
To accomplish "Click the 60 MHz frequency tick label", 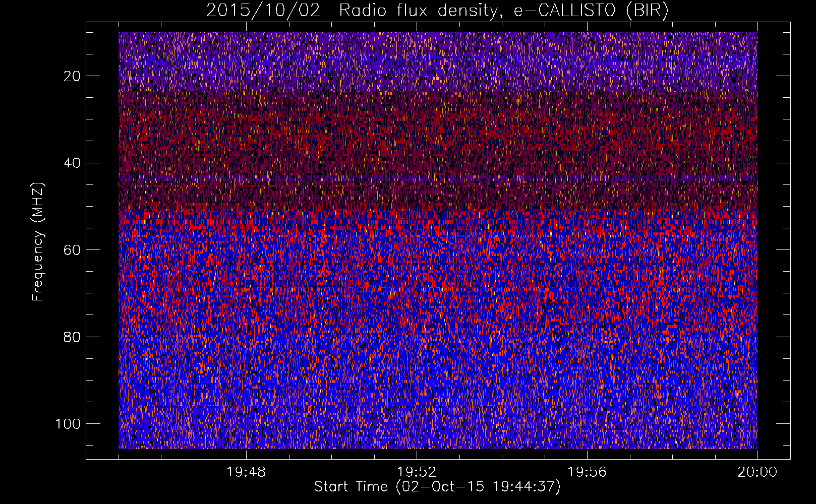I will tap(73, 250).
